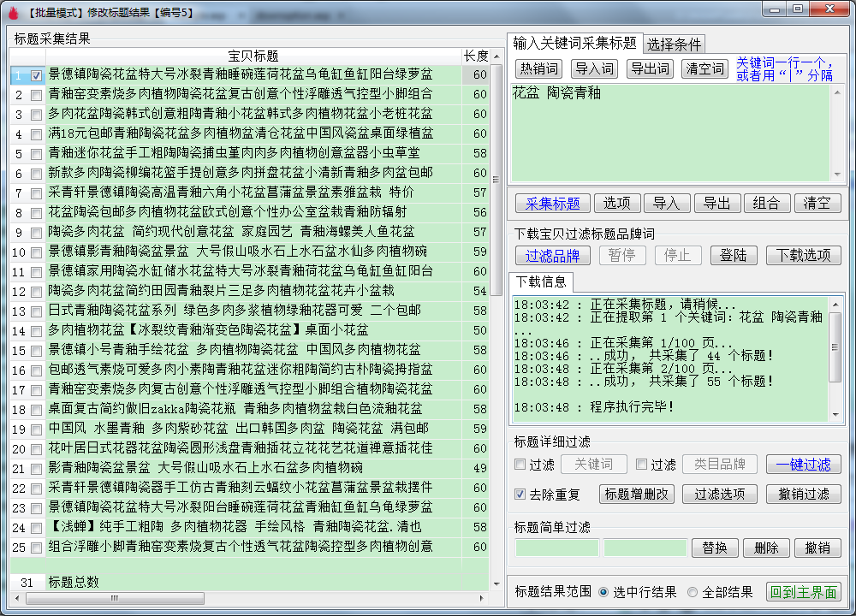Switch to the 选择条件 tab

[674, 44]
